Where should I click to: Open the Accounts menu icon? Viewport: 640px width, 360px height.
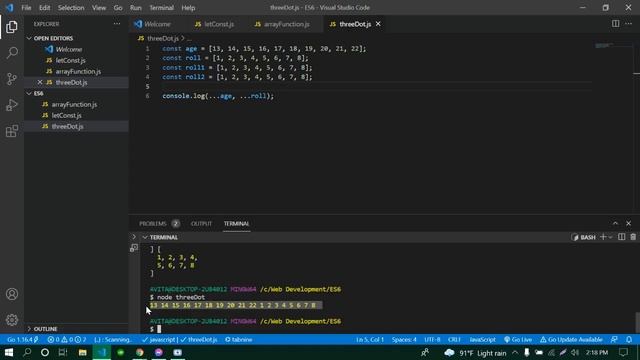click(x=12, y=294)
